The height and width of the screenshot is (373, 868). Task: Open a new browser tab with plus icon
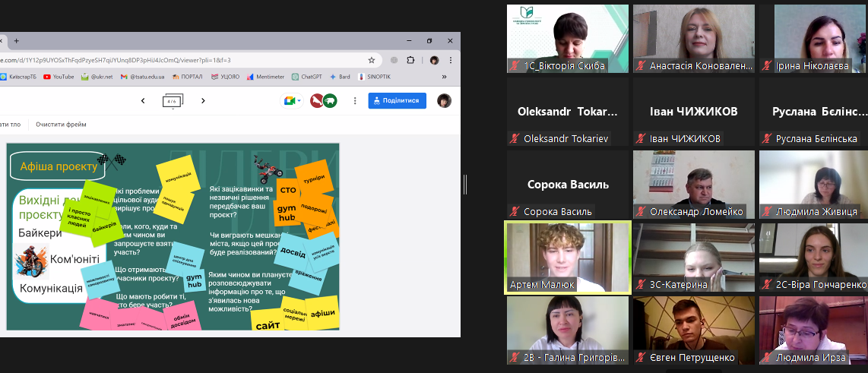[16, 41]
